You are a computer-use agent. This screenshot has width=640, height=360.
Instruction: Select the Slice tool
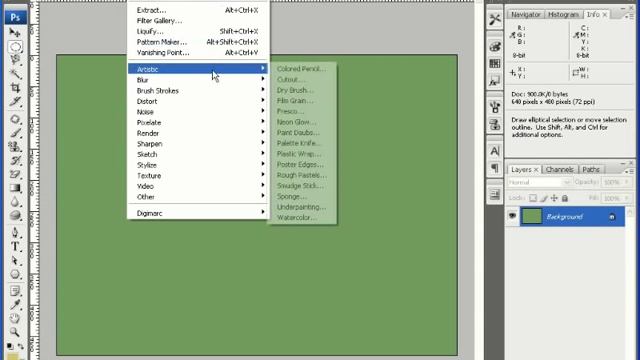pyautogui.click(x=15, y=101)
